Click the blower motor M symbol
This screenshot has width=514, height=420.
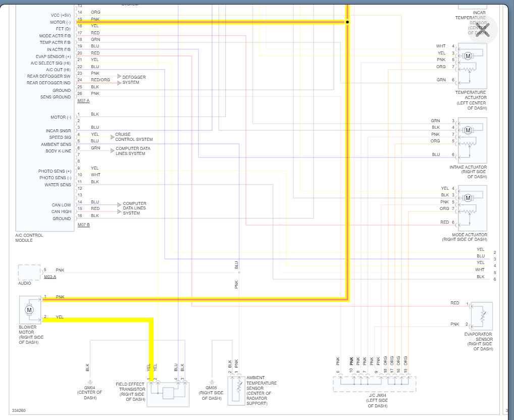tap(29, 309)
